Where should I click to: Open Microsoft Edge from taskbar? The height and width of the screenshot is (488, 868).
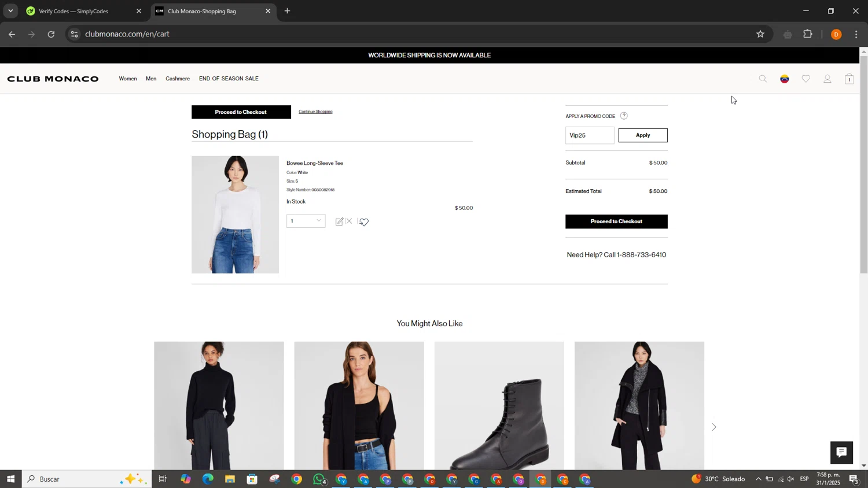[x=208, y=479]
